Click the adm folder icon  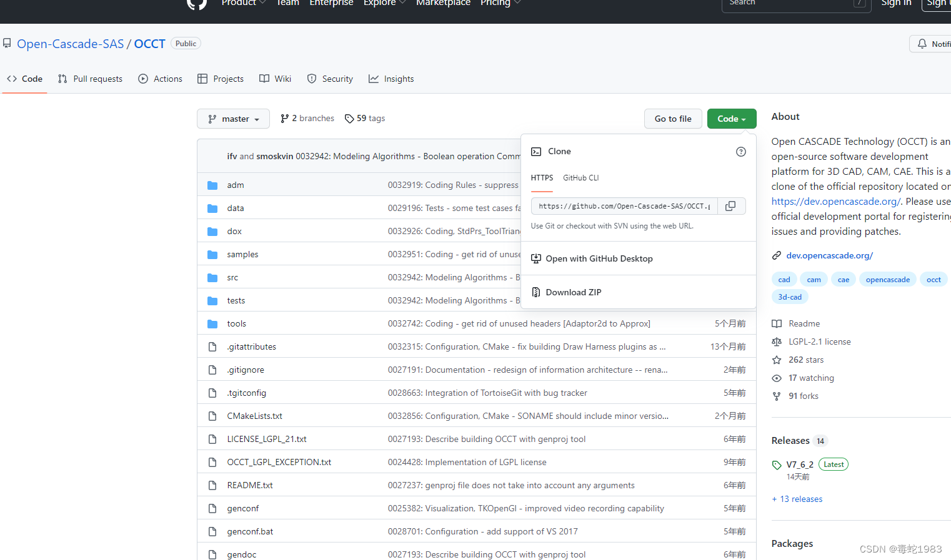click(212, 185)
